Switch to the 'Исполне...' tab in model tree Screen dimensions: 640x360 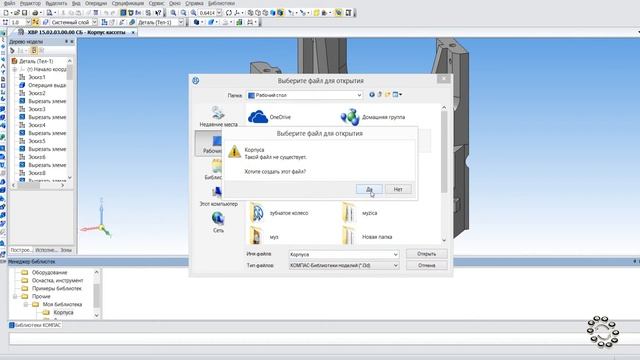coord(46,250)
